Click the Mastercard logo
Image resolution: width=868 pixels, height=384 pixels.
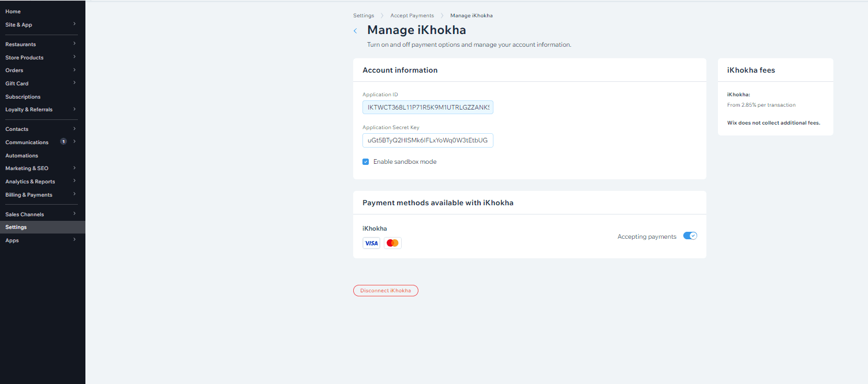(392, 243)
